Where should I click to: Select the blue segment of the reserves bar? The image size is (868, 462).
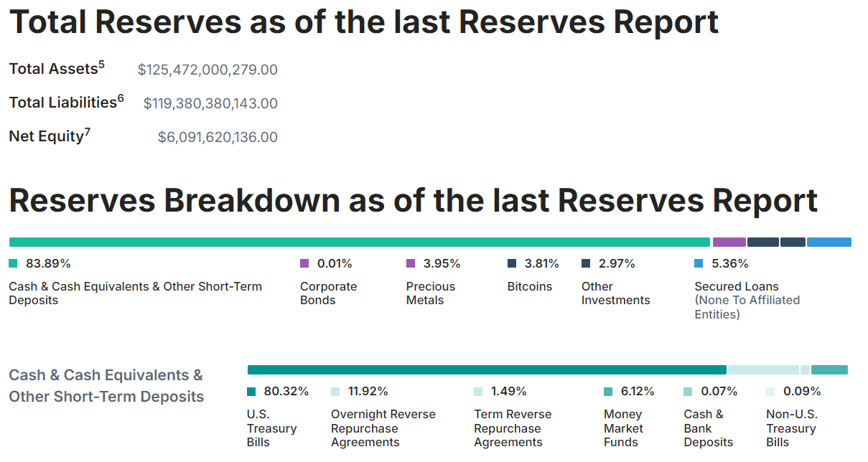click(829, 242)
